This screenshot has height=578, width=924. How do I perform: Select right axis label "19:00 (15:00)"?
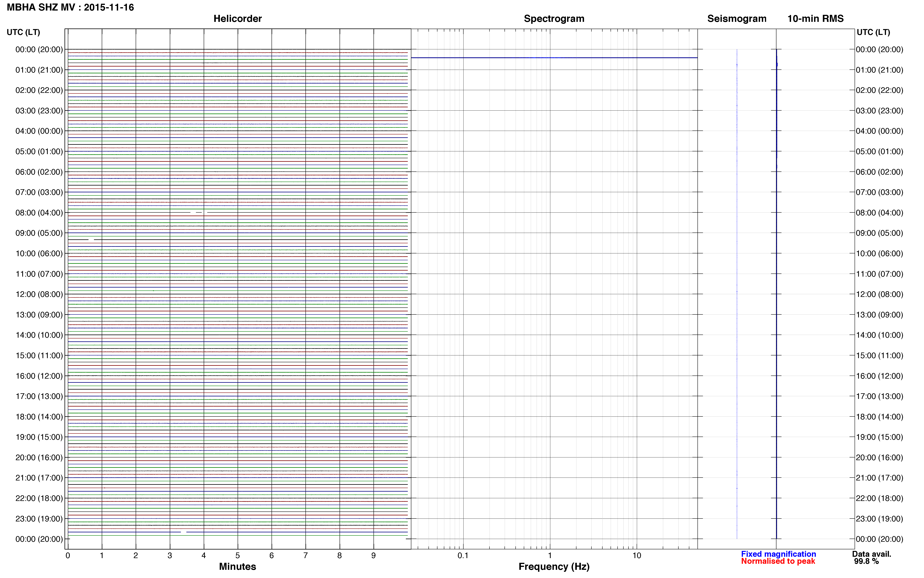(879, 437)
